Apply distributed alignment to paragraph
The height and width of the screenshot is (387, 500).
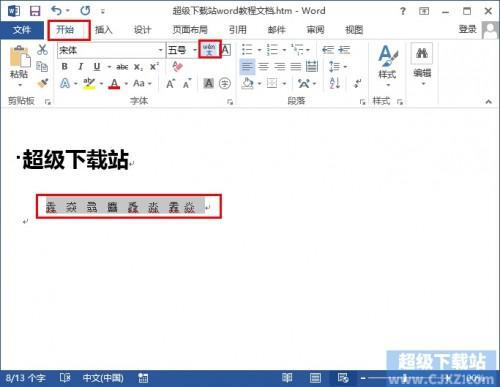[312, 67]
